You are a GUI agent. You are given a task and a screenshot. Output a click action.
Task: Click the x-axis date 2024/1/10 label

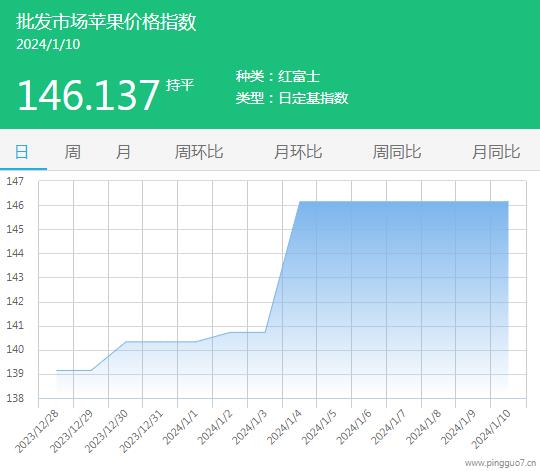(491, 430)
